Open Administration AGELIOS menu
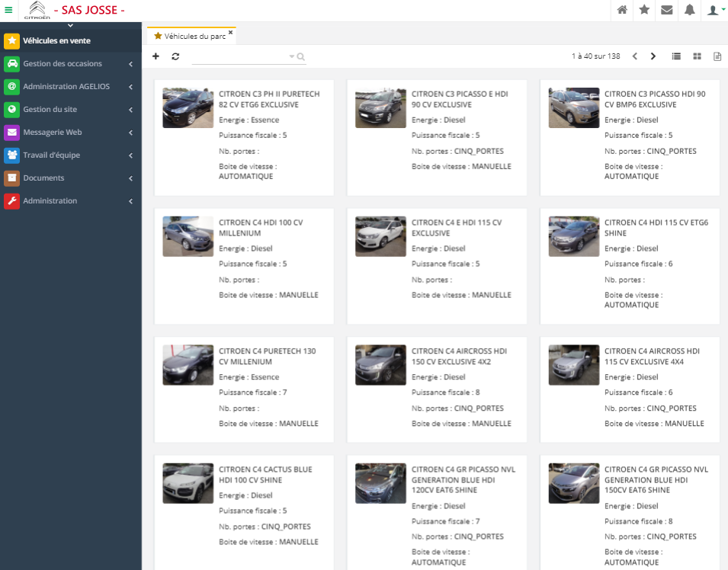The image size is (728, 570). click(x=71, y=86)
